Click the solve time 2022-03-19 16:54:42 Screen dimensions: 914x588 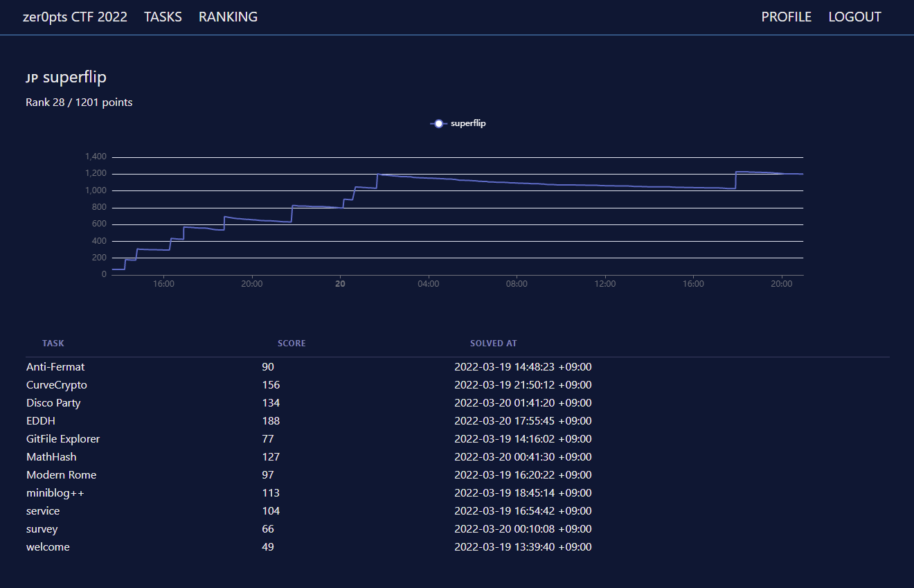click(523, 511)
